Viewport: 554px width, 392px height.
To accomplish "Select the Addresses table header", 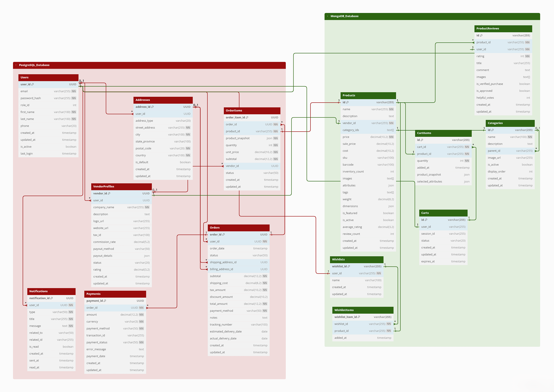I will click(x=163, y=100).
